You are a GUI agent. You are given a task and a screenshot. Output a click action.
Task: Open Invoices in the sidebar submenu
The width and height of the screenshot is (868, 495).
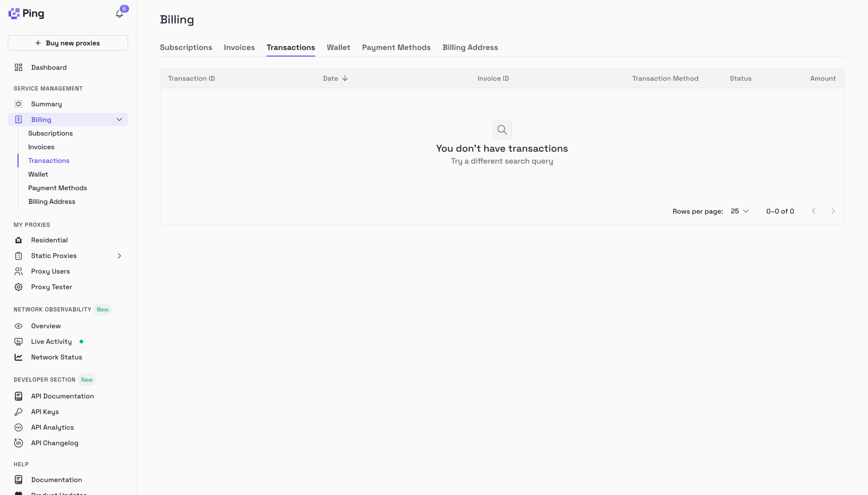pyautogui.click(x=41, y=147)
